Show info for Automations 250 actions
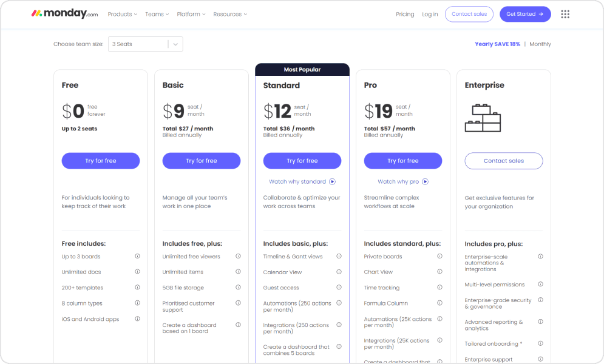604x364 pixels. pos(339,303)
